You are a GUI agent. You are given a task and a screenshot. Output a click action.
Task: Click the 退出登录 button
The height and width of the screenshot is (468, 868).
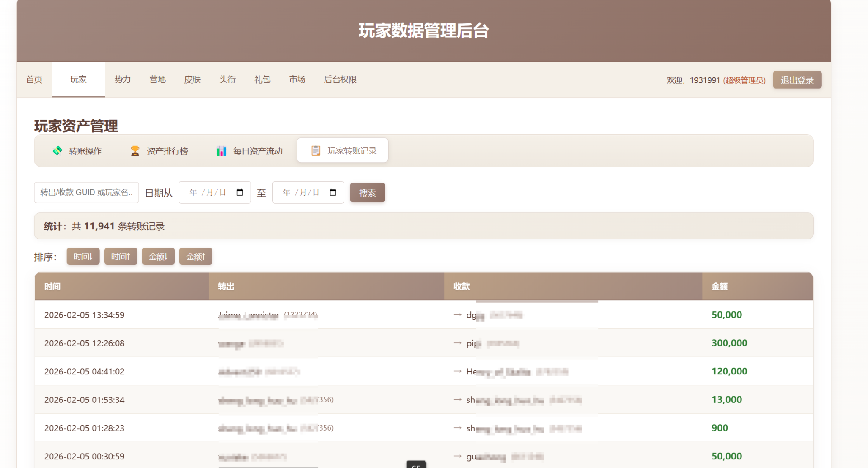(x=797, y=80)
